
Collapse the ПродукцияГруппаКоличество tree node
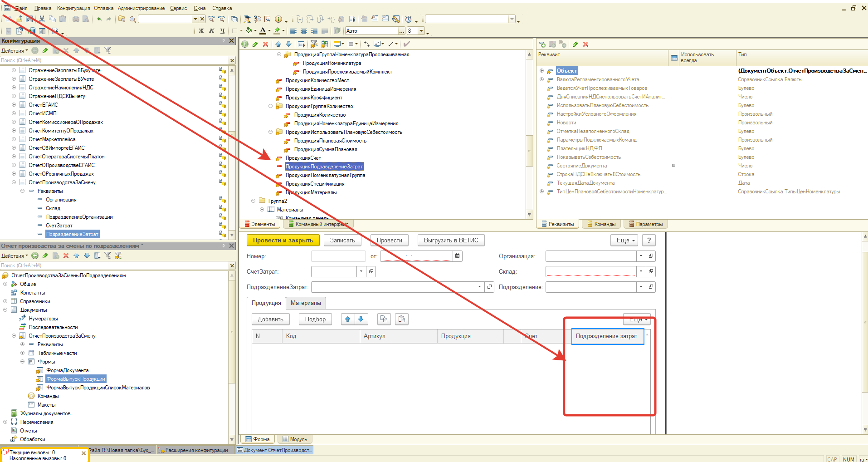point(271,106)
